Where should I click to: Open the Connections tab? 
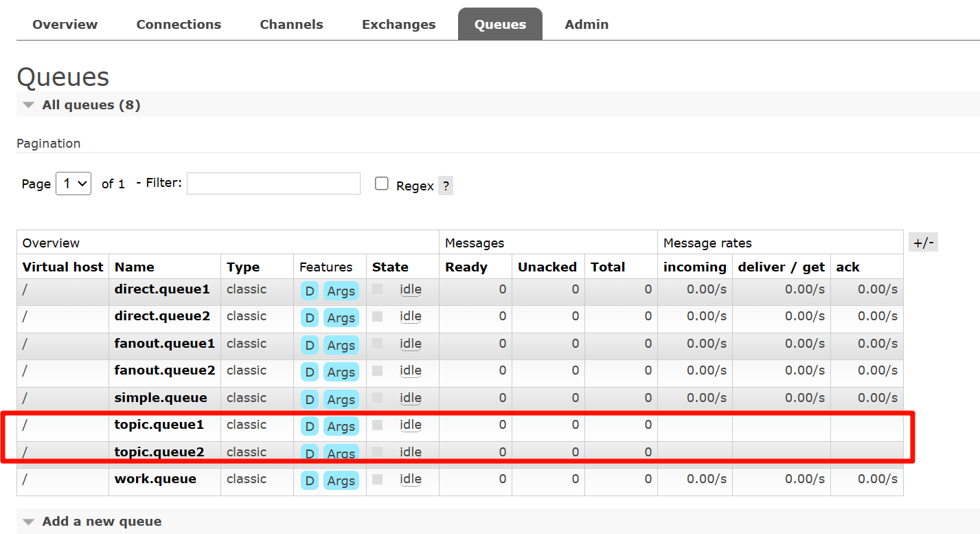pos(179,24)
